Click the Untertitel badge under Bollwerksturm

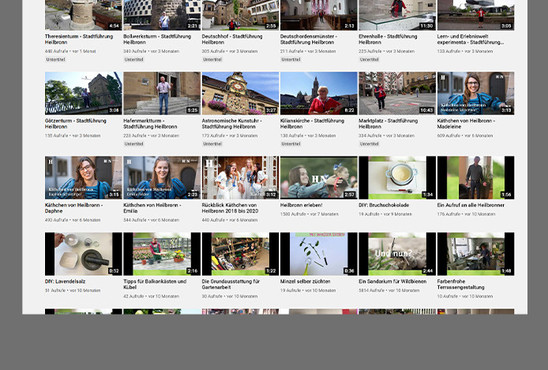[x=134, y=59]
